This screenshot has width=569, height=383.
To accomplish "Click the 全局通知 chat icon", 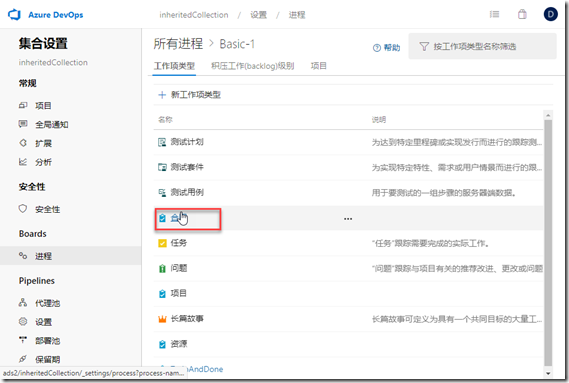I will click(23, 124).
